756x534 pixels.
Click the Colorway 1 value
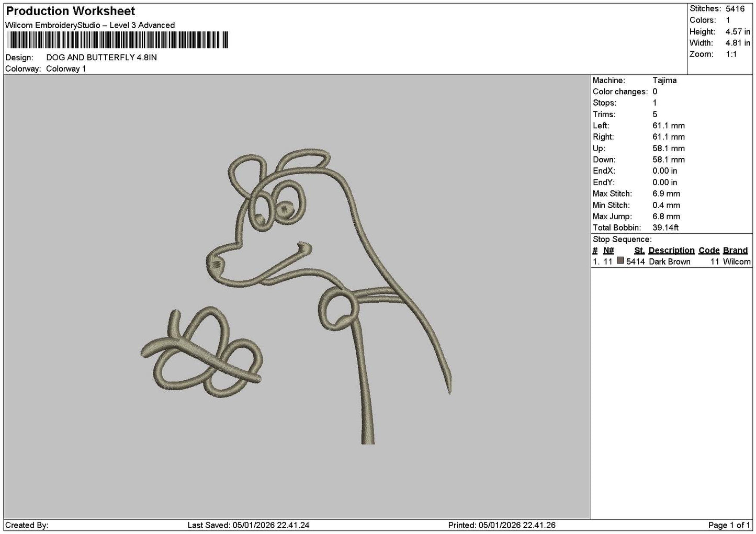[66, 69]
